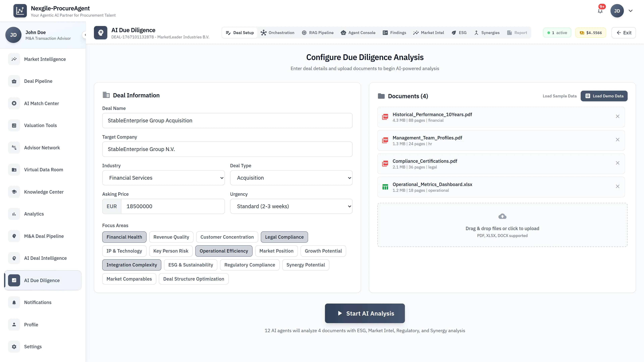Toggle the Synergy Potential focus area
This screenshot has height=362, width=644.
point(306,265)
